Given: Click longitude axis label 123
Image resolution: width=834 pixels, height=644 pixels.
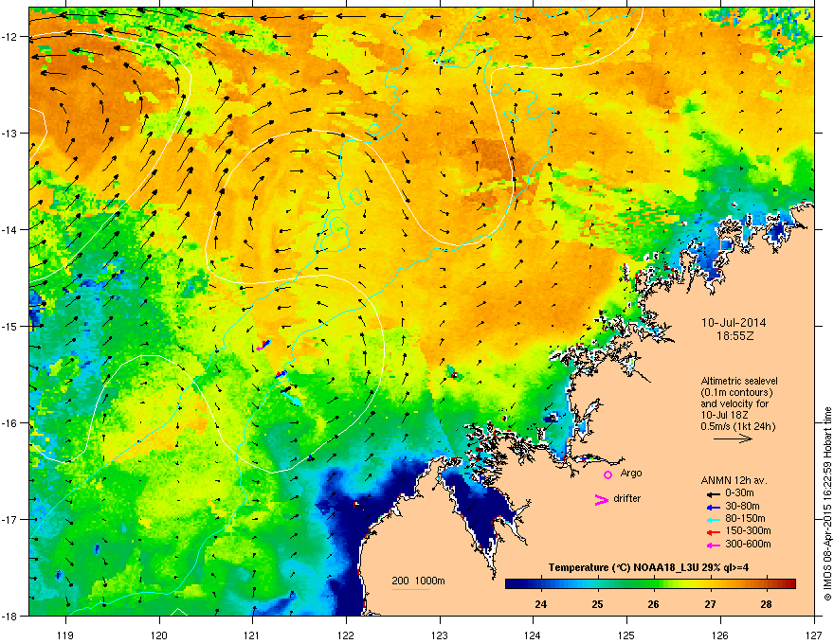Looking at the screenshot, I should pyautogui.click(x=440, y=635).
